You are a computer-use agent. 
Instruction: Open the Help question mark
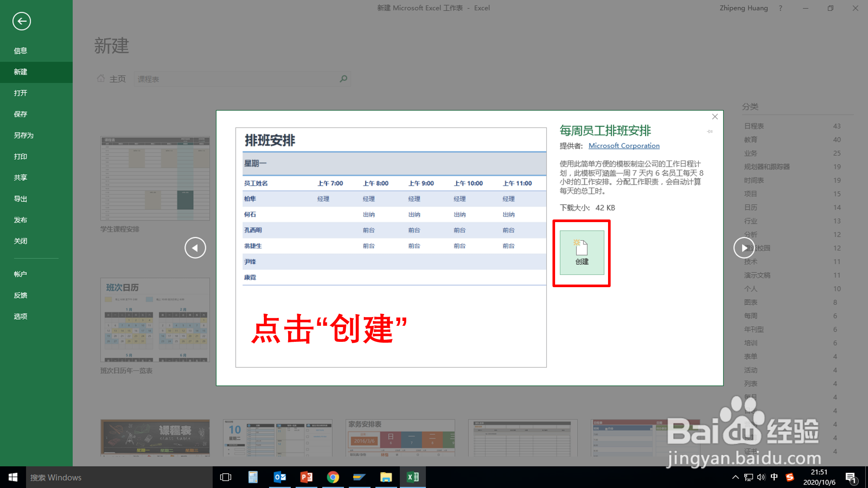(780, 8)
